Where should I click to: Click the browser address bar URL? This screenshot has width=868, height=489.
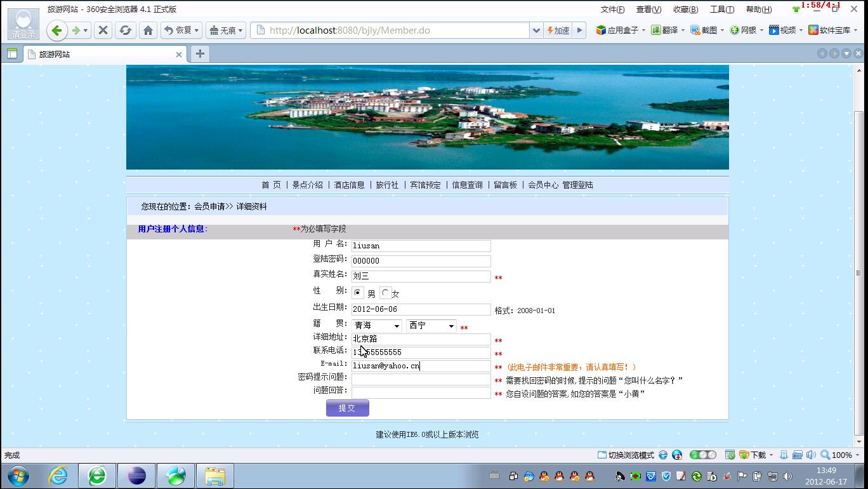click(x=390, y=30)
